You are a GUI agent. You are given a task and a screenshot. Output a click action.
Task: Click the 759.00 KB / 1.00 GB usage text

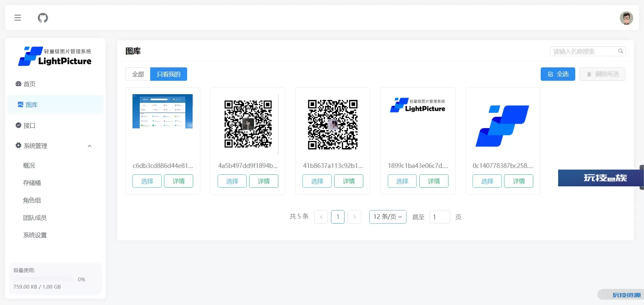(37, 287)
